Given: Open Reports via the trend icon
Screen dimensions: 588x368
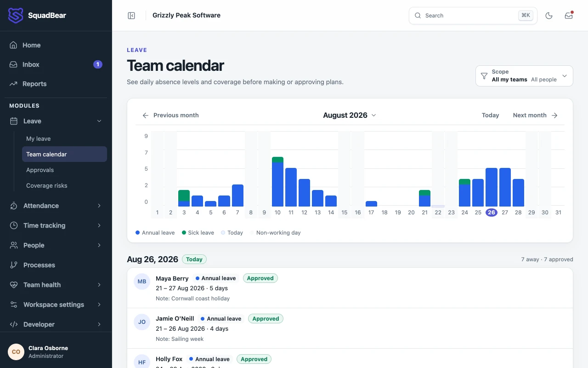Looking at the screenshot, I should click(14, 84).
